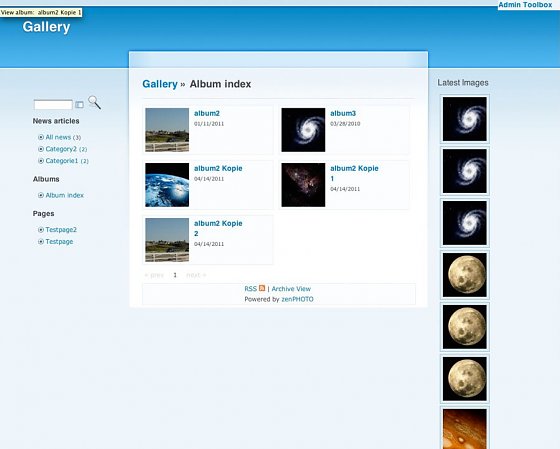
Task: Click the Gallery breadcrumb link
Action: [160, 84]
